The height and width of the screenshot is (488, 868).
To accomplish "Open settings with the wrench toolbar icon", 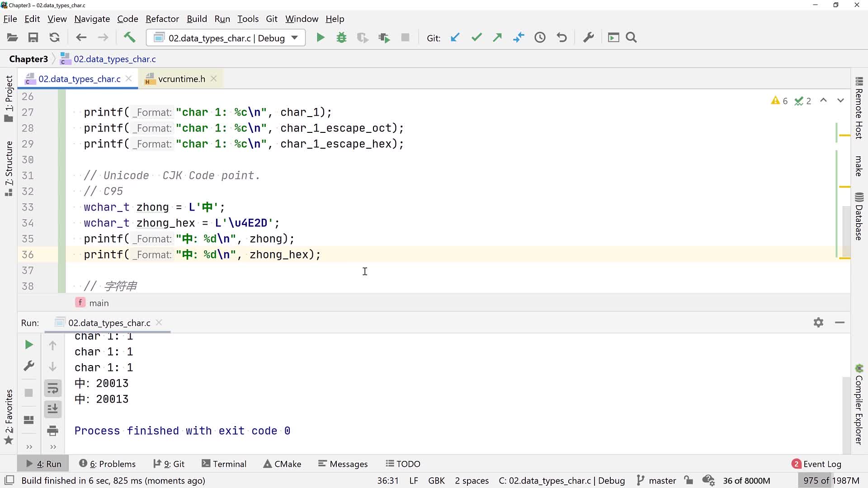I will [x=588, y=38].
